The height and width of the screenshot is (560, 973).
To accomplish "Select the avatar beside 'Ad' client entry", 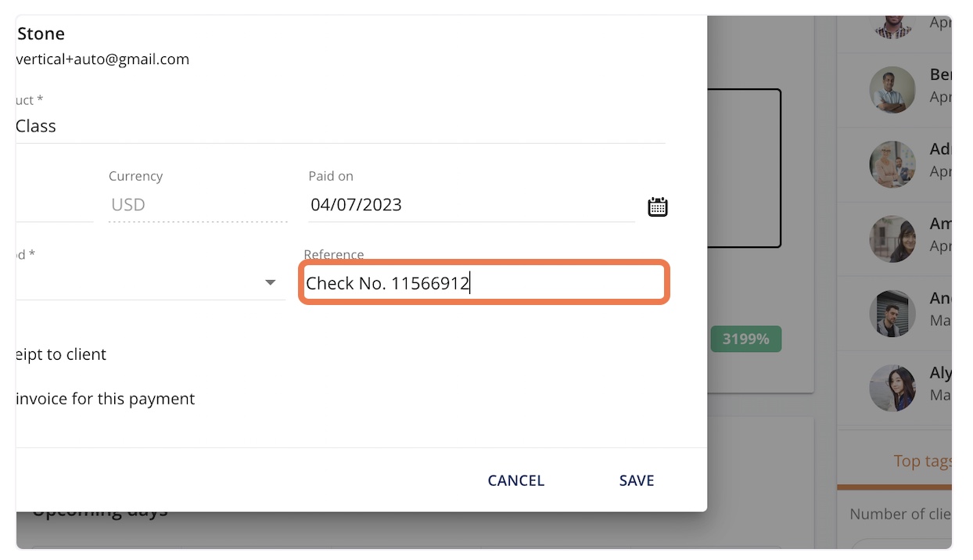I will 892,164.
